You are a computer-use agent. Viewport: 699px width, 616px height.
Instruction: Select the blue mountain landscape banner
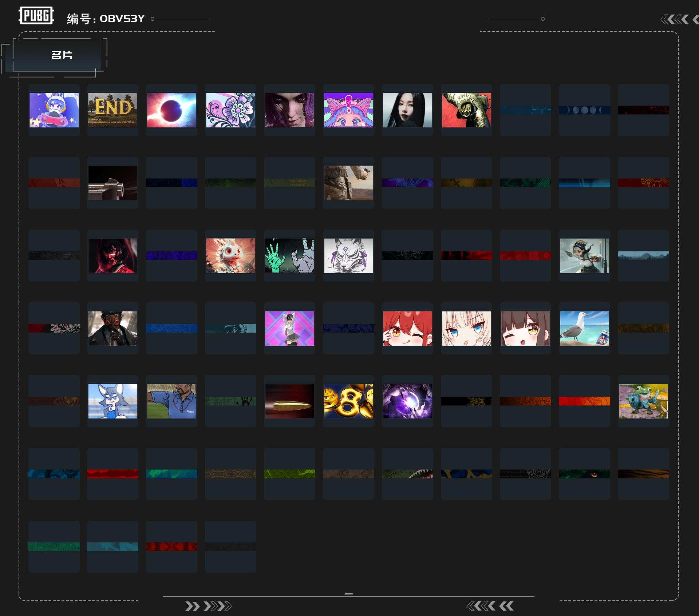click(x=643, y=255)
